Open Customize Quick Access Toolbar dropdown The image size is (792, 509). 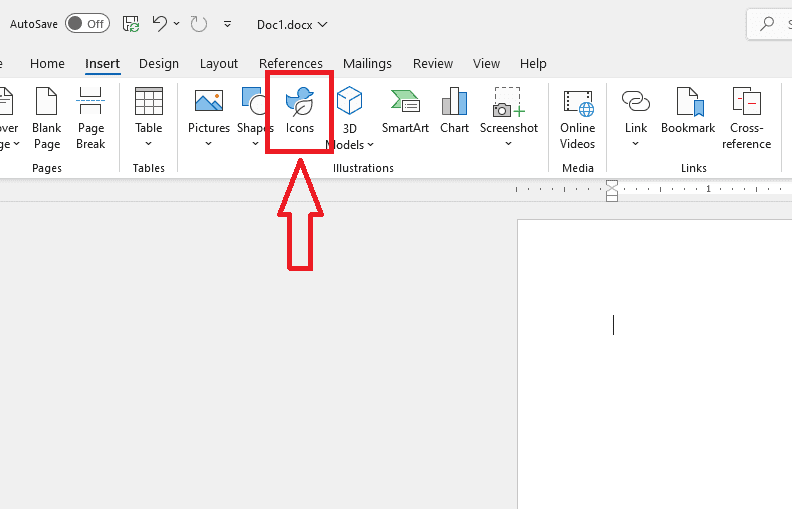pyautogui.click(x=227, y=24)
